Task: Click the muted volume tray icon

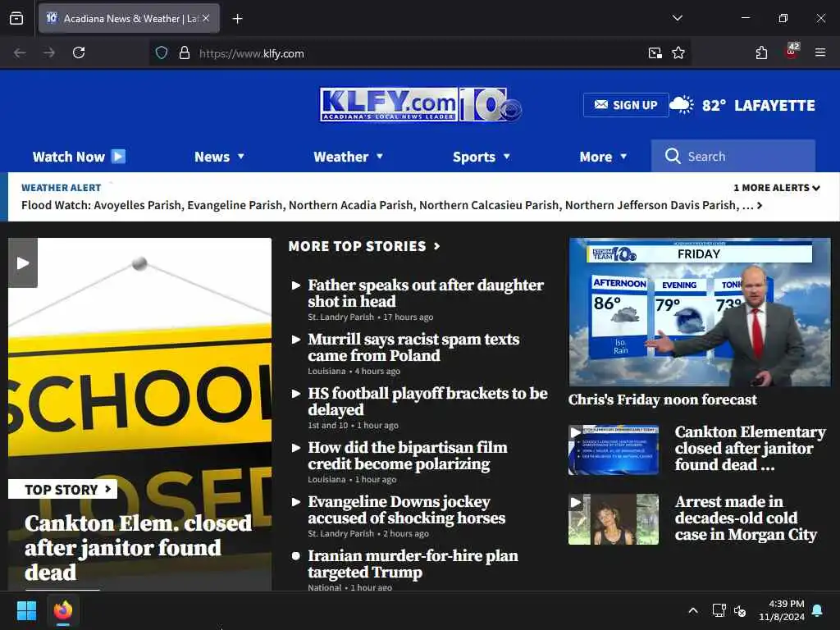Action: pyautogui.click(x=740, y=610)
